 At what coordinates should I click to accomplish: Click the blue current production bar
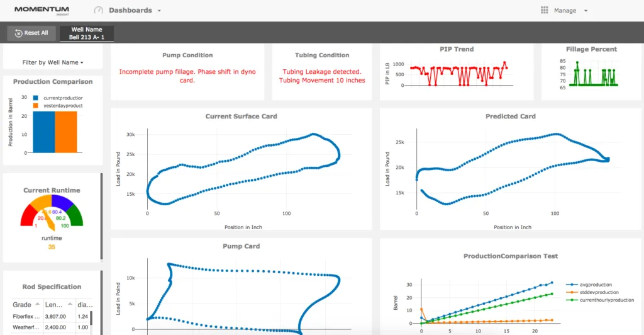[43, 131]
